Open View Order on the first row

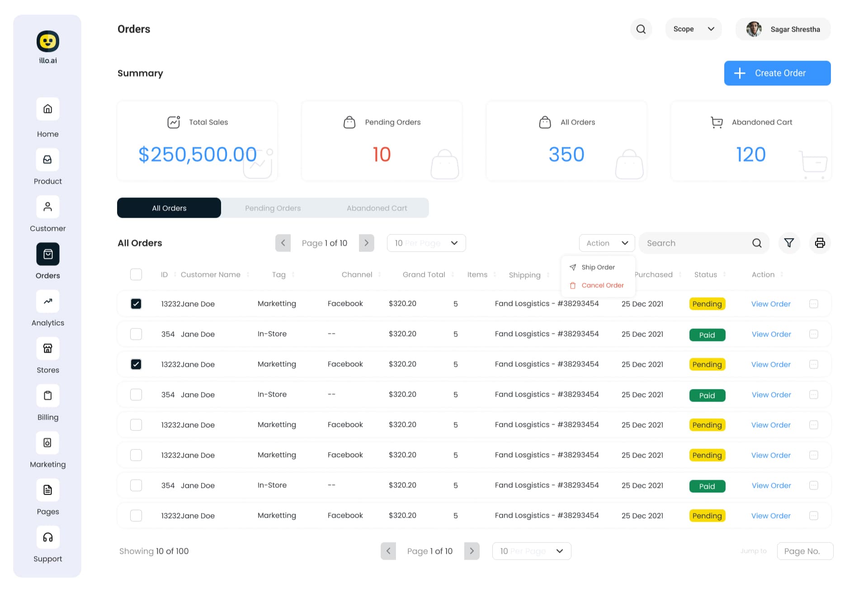pos(771,304)
